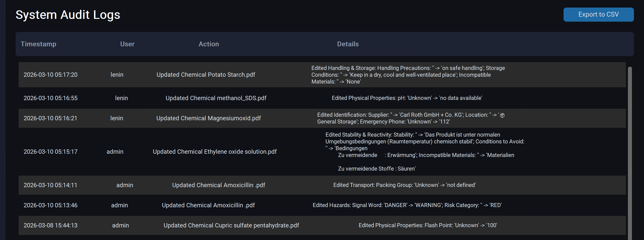Click user admin in the Ethylene oxide row
The height and width of the screenshot is (240, 644).
tap(115, 152)
